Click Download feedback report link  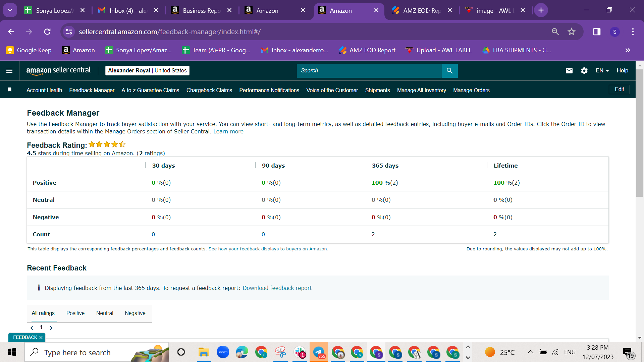[x=277, y=288]
